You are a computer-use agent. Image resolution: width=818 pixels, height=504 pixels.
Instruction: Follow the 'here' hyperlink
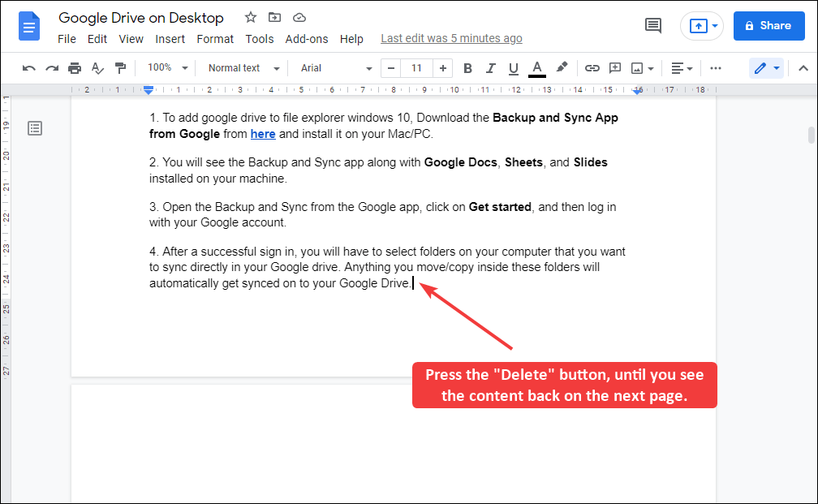click(263, 134)
